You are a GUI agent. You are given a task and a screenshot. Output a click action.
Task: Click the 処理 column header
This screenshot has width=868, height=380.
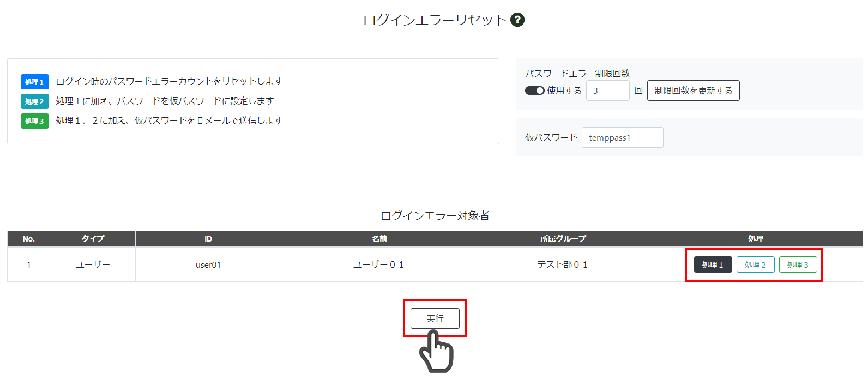pos(756,239)
